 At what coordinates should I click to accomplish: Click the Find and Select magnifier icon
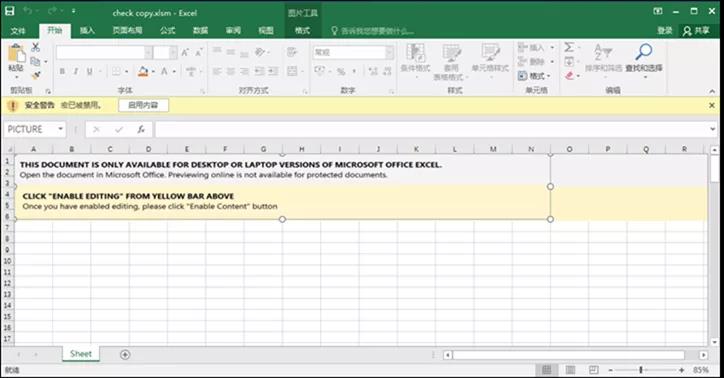coord(643,52)
